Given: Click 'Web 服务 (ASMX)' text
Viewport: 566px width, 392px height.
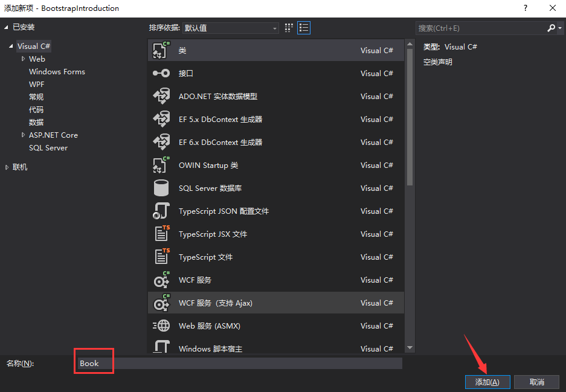Looking at the screenshot, I should 210,326.
